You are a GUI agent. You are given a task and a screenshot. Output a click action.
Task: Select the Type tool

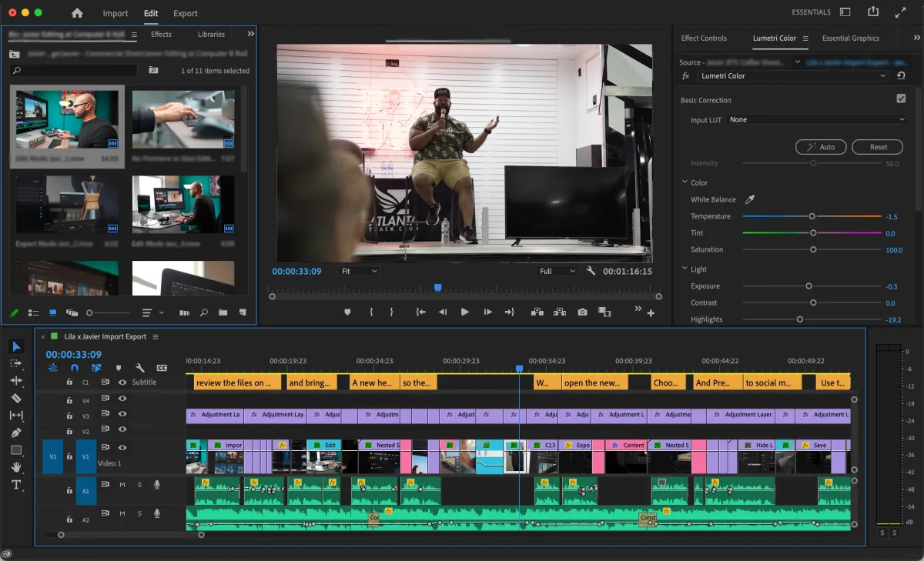pos(16,485)
